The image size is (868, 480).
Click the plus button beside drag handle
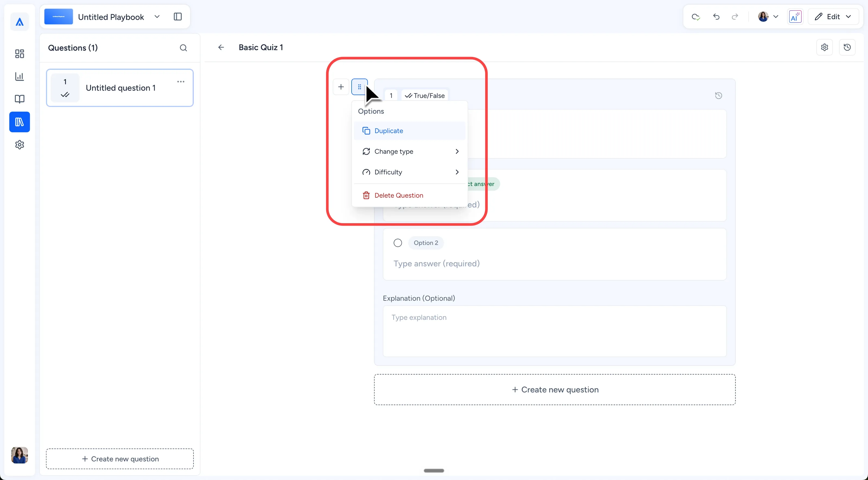point(341,87)
